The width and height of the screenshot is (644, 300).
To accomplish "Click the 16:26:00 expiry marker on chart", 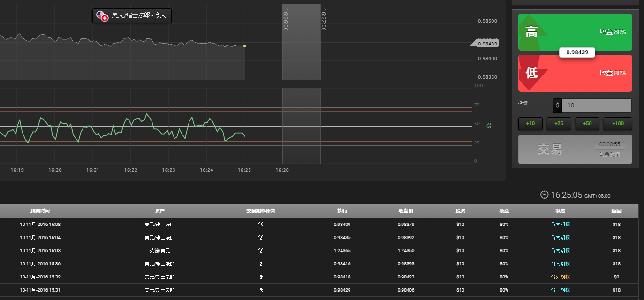I will 285,21.
